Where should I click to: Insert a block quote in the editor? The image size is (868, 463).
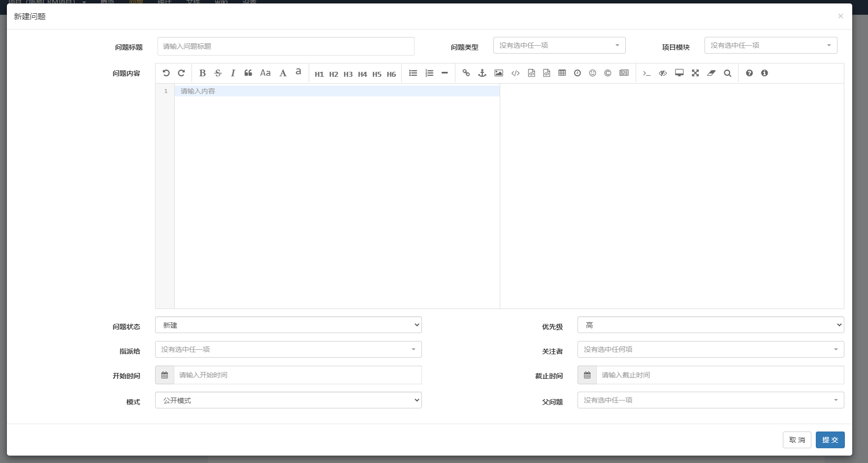[248, 73]
